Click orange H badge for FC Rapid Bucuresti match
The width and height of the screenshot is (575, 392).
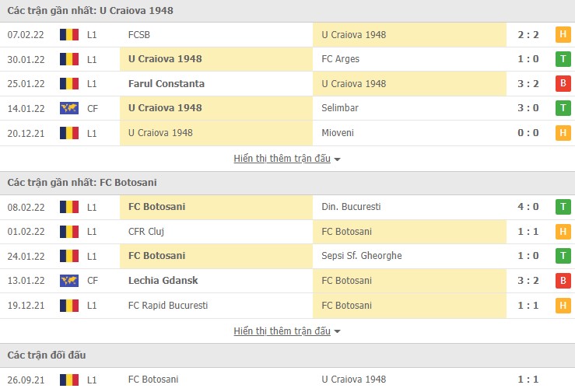point(563,305)
